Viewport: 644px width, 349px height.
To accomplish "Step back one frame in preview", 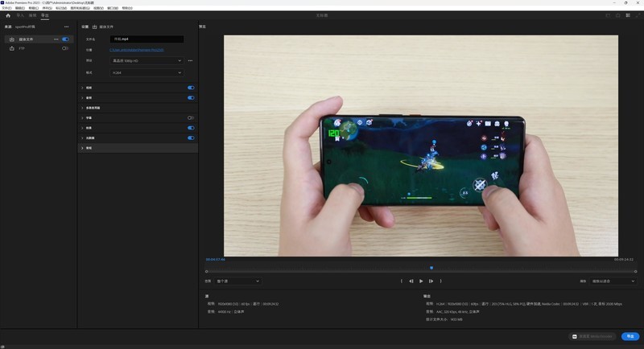I will [411, 281].
